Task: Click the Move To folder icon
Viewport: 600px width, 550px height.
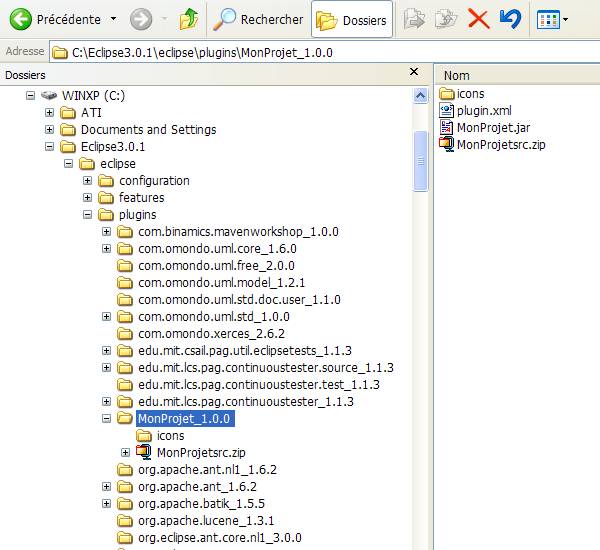Action: tap(414, 19)
